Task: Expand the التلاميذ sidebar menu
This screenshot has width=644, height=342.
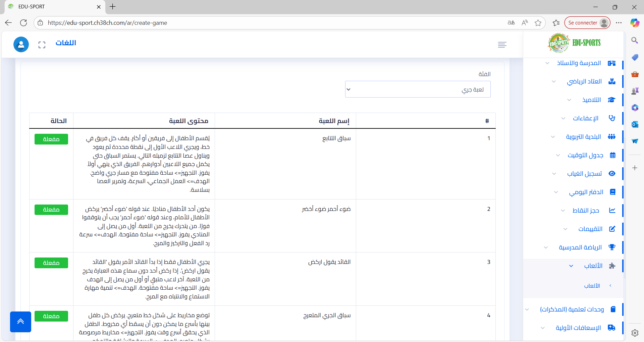Action: [591, 100]
